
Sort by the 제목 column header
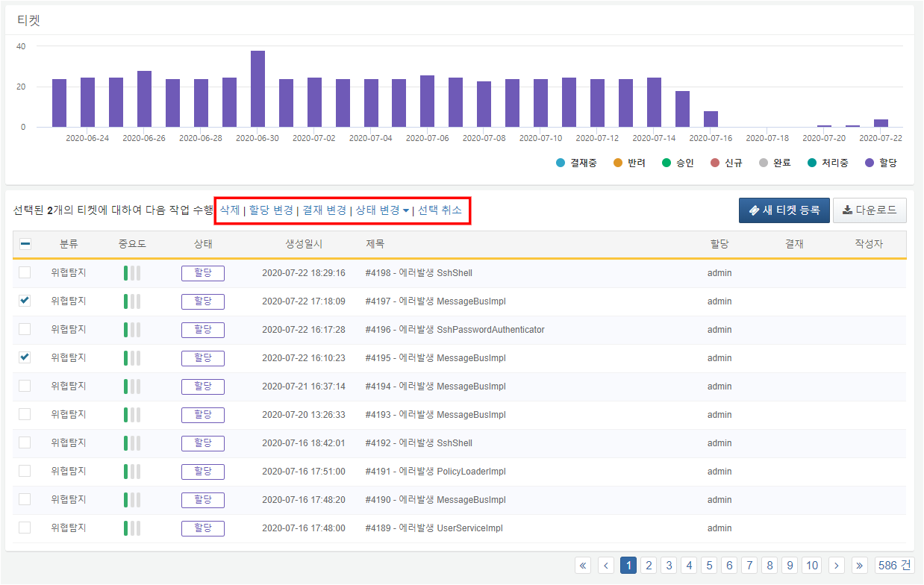[x=375, y=244]
